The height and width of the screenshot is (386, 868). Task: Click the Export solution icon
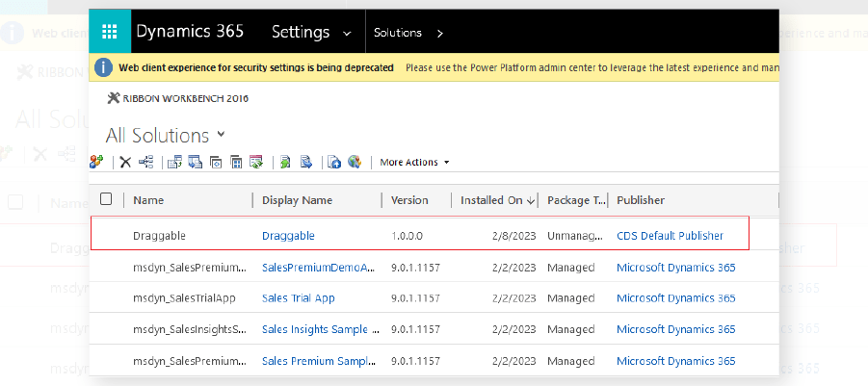(x=196, y=162)
